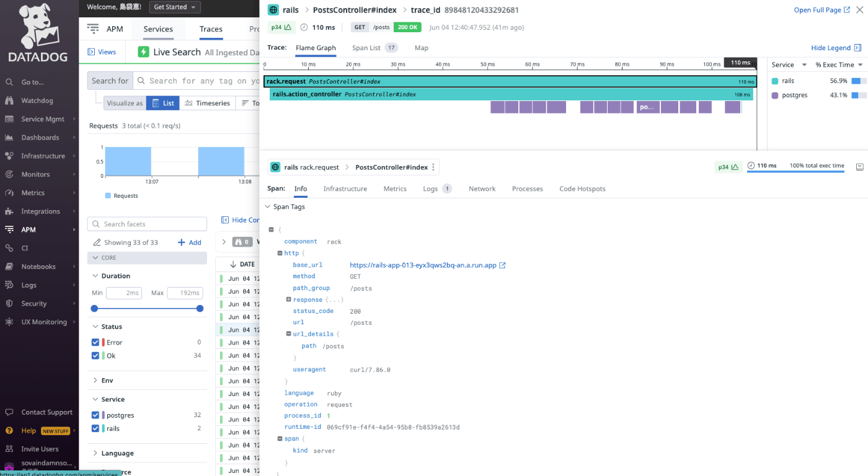Expand the response JSON node

[288, 300]
